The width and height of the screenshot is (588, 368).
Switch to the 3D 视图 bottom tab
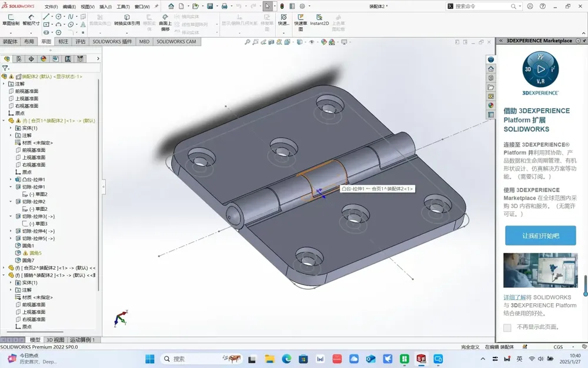pyautogui.click(x=55, y=340)
